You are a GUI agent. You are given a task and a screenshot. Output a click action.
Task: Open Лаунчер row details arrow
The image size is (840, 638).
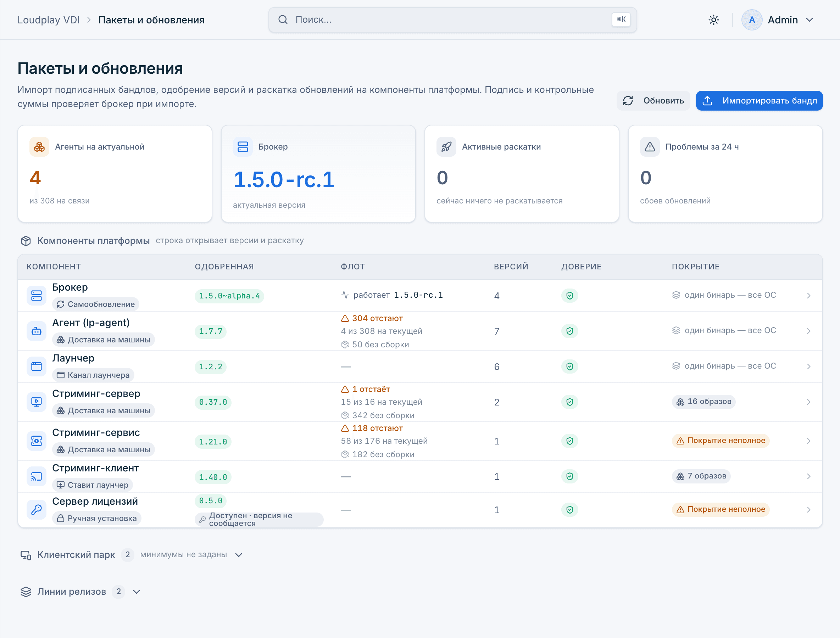pyautogui.click(x=808, y=366)
